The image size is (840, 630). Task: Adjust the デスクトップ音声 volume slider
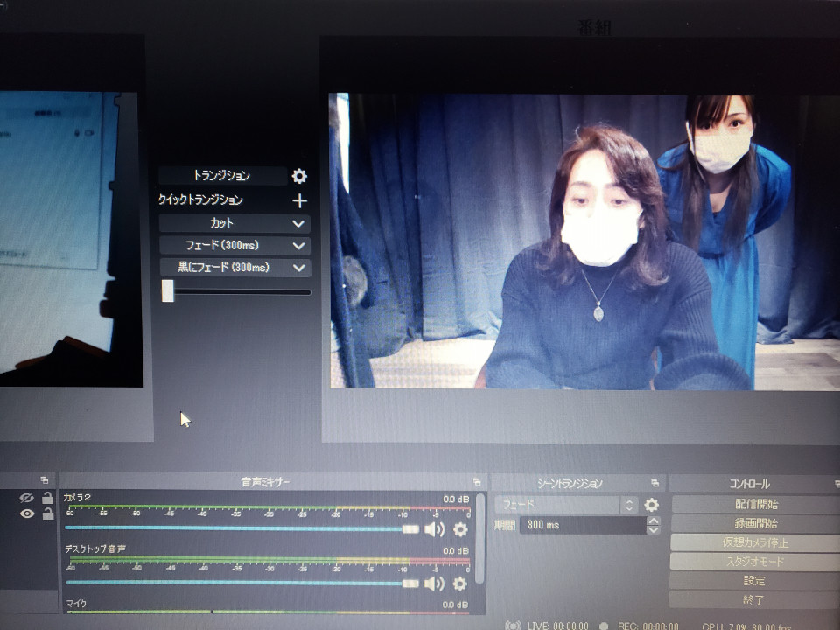(x=241, y=584)
